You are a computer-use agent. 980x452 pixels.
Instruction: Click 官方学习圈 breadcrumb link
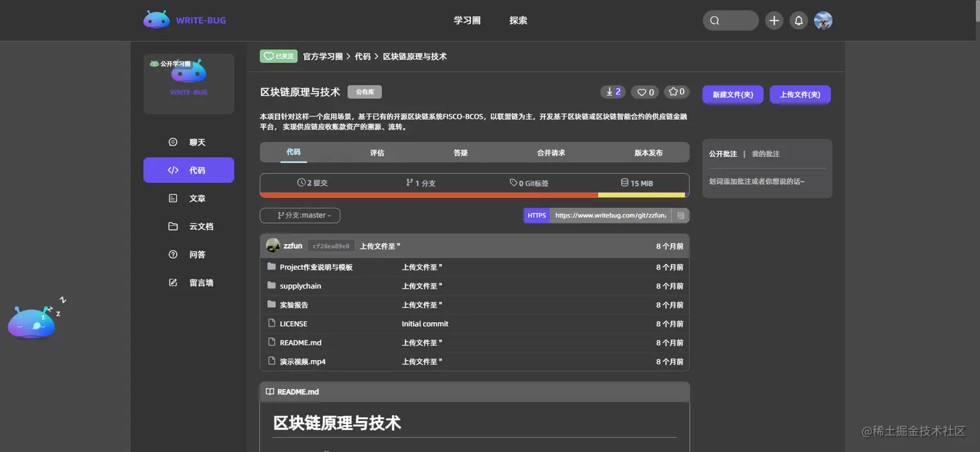(x=323, y=56)
